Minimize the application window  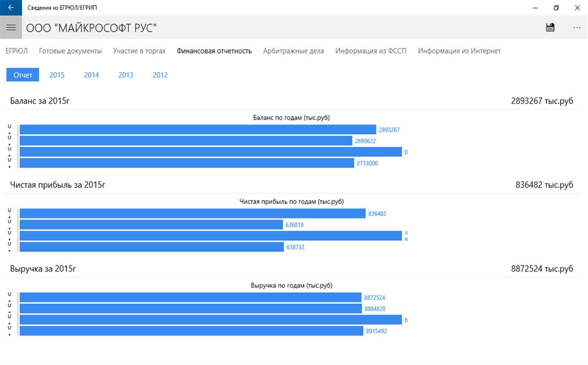[535, 8]
